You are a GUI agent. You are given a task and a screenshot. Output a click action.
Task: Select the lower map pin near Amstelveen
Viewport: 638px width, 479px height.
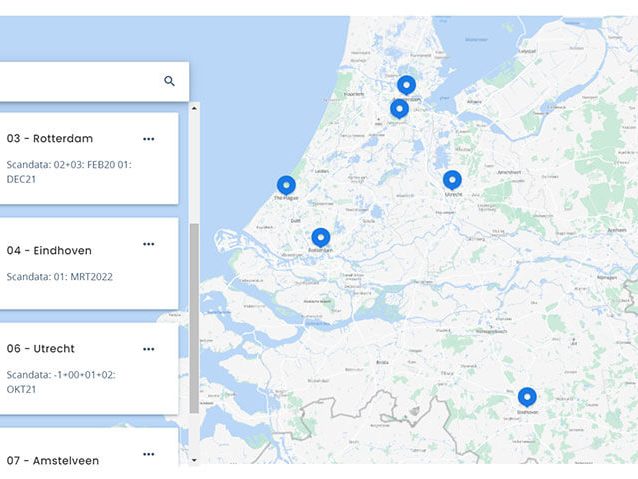[399, 109]
